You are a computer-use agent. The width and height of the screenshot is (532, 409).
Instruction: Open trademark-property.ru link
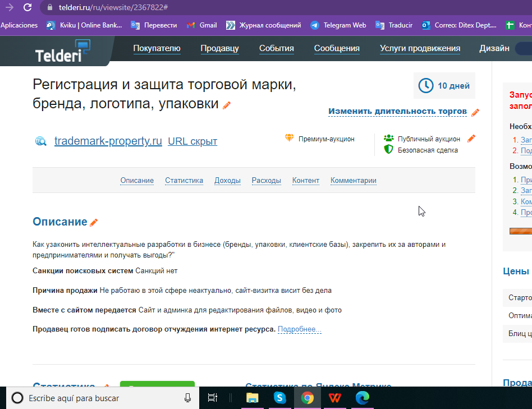coord(108,141)
